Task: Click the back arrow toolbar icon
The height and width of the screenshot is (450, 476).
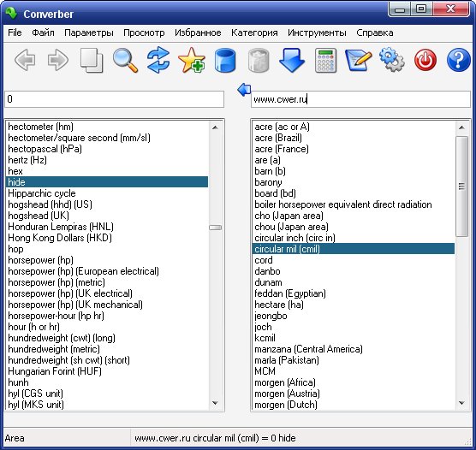Action: click(25, 60)
